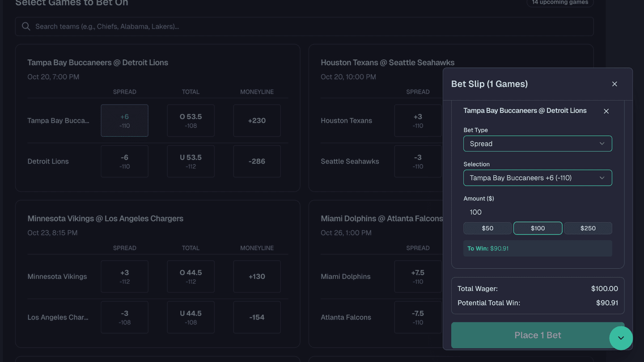Click the floating chevron collapse button
644x362 pixels.
pyautogui.click(x=621, y=338)
